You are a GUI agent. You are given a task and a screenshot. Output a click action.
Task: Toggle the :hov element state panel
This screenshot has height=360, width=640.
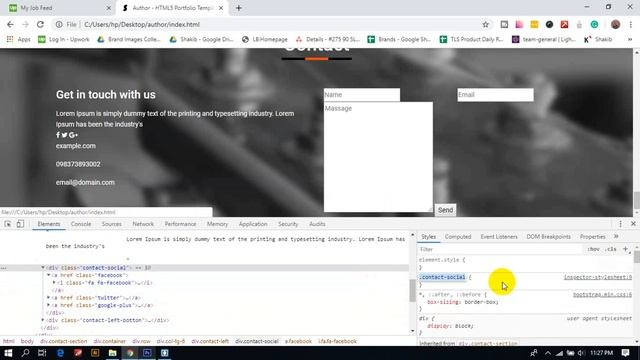[593, 249]
